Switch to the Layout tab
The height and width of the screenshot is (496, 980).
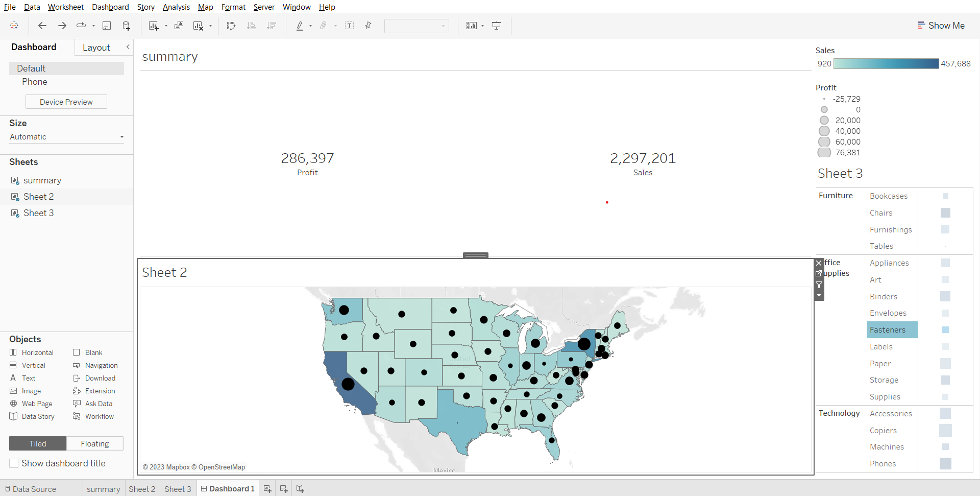(x=96, y=48)
